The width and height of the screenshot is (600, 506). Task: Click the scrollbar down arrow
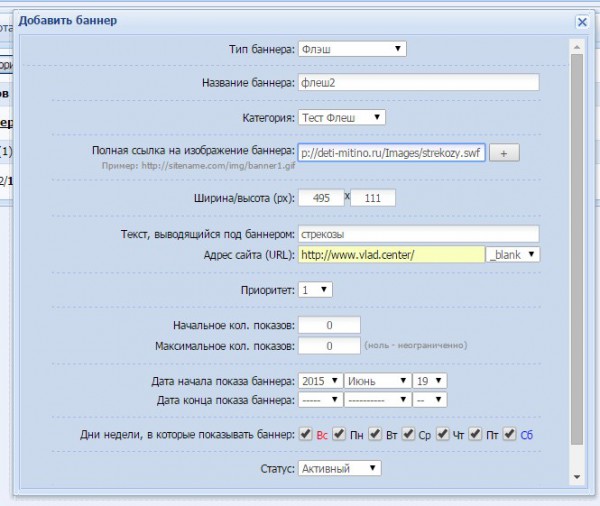pos(577,477)
